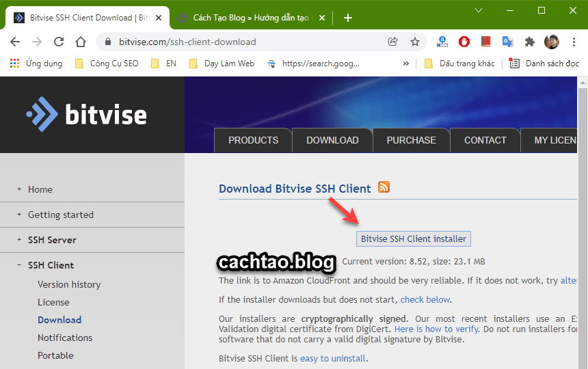
Task: Open the red book extension icon
Action: point(485,42)
